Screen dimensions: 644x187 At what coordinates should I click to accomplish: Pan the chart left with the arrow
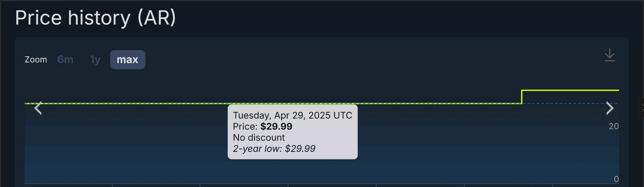(38, 109)
